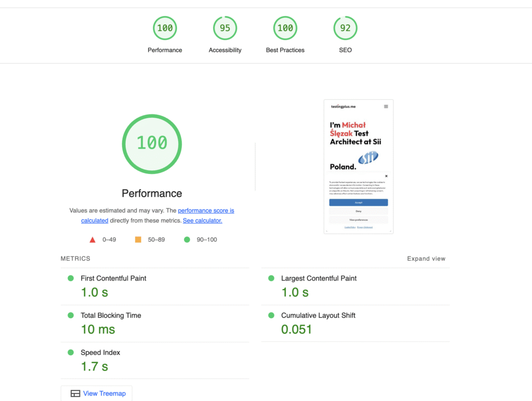Click the Performance score gauge at top
Screen dimensions: 532x401
pyautogui.click(x=165, y=28)
